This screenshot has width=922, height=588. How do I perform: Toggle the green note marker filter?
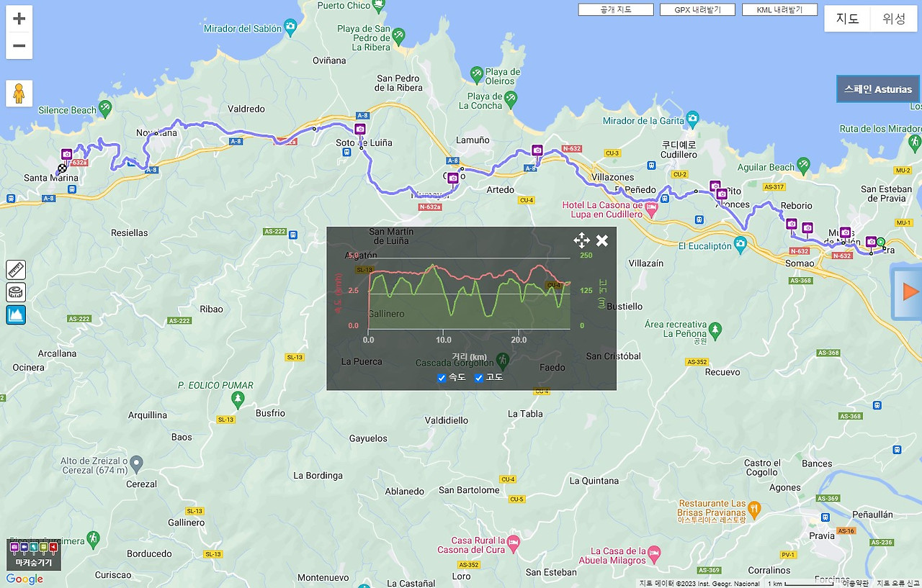[44, 548]
